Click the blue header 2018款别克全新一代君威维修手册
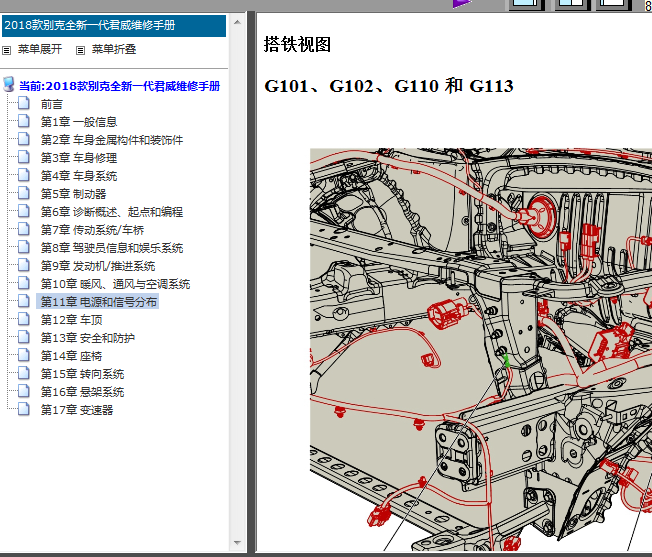This screenshot has width=652, height=557. [114, 26]
